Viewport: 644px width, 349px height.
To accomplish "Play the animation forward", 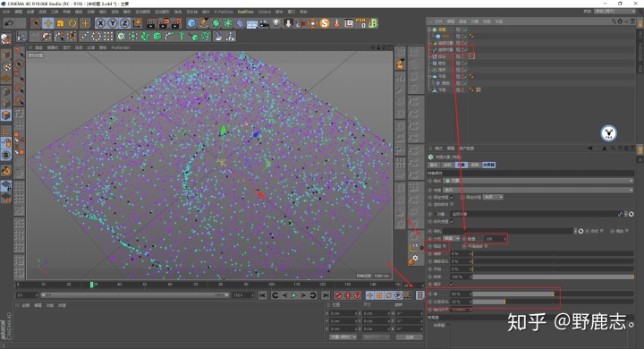I will 293,295.
